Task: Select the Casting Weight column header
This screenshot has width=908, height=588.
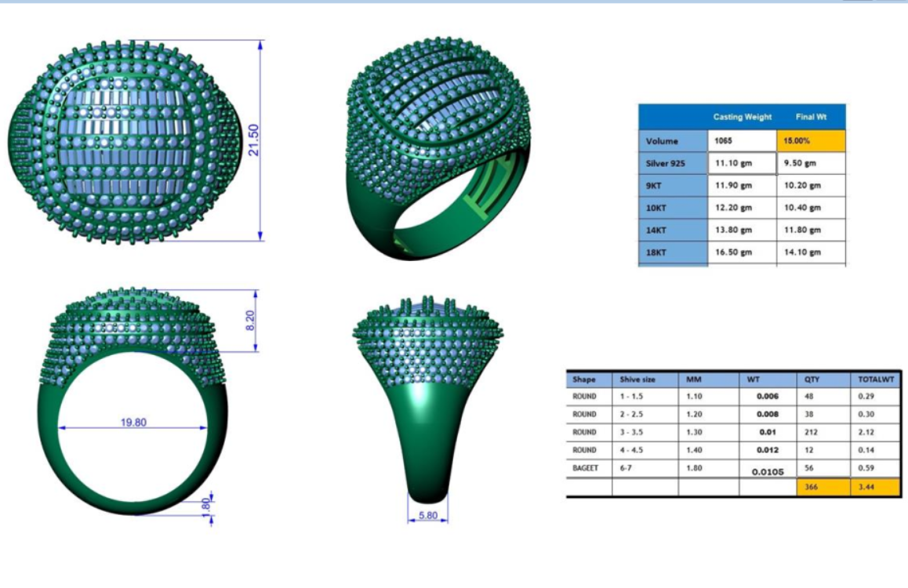Action: click(x=742, y=117)
